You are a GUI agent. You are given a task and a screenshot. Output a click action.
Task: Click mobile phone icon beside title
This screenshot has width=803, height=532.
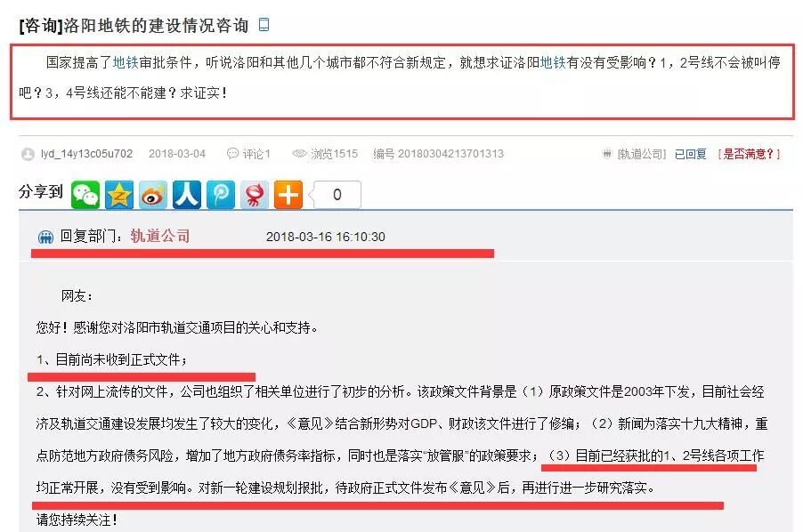[x=264, y=25]
